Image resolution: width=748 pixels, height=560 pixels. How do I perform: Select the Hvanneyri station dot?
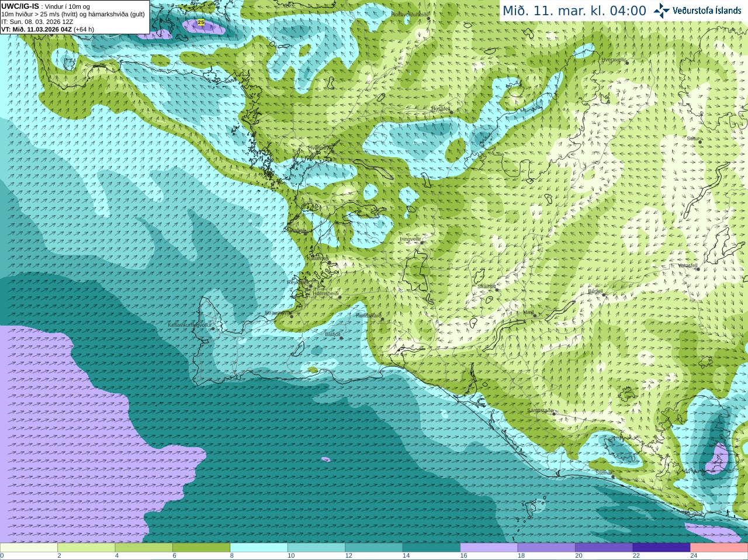[x=332, y=151]
